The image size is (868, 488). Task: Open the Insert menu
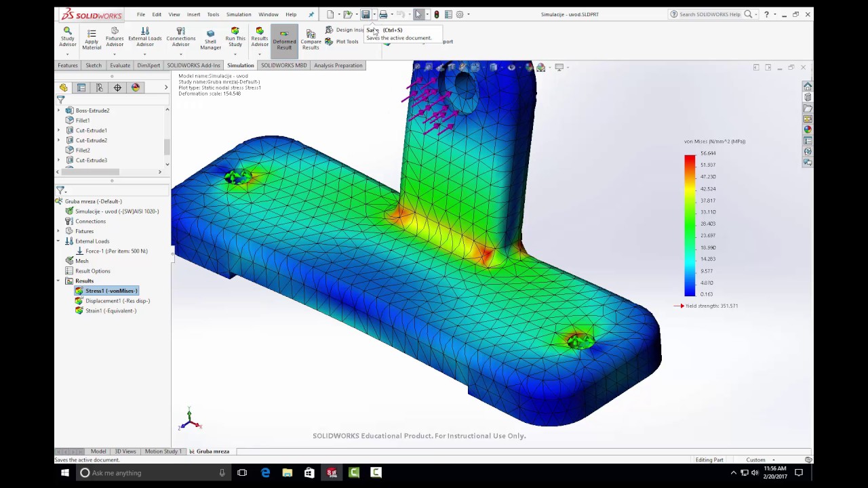tap(194, 14)
